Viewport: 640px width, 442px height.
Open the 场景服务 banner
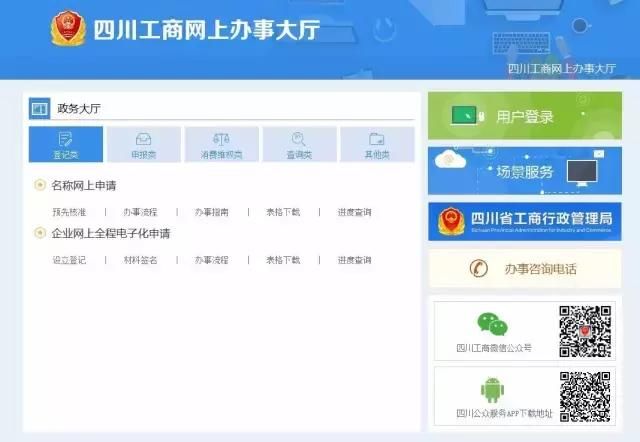tap(525, 171)
